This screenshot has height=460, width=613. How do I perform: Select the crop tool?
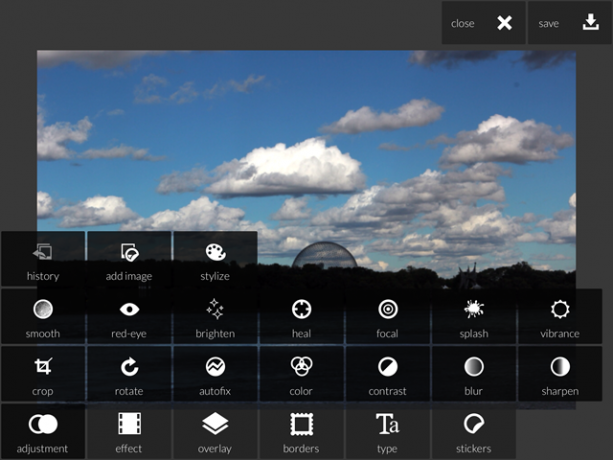point(43,374)
